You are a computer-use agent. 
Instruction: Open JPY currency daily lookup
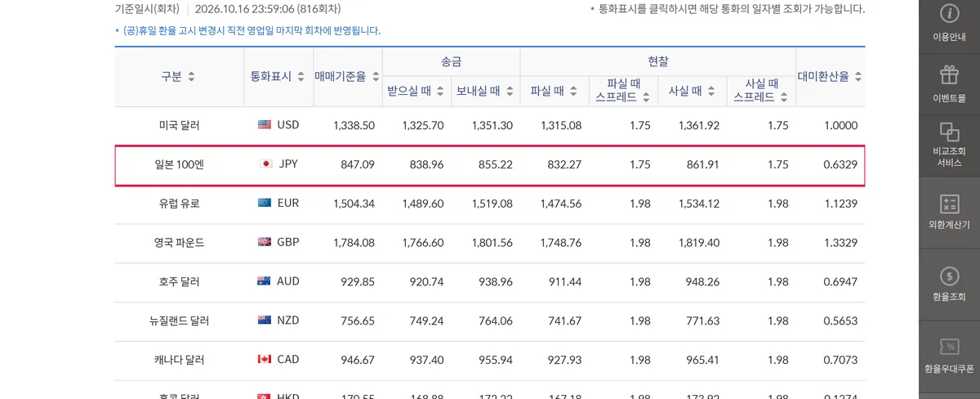click(x=288, y=164)
